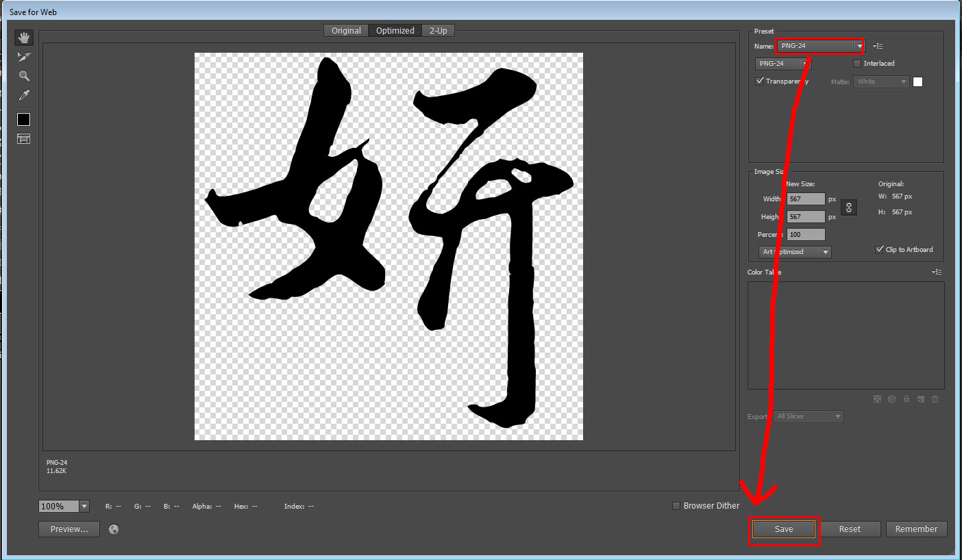This screenshot has height=560, width=962.
Task: Click the black eyedropper color swatch
Action: 24,120
